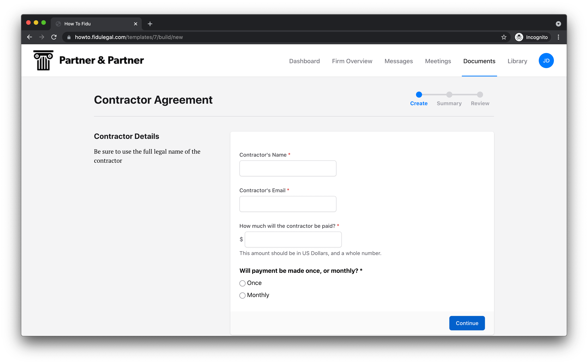
Task: Select the Documents nav item
Action: [479, 61]
